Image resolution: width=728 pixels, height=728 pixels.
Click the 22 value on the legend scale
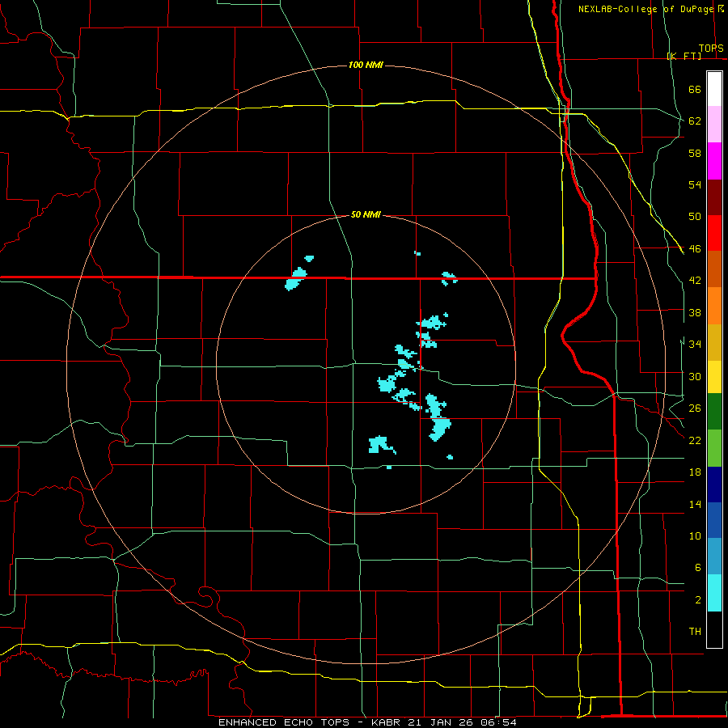tap(695, 440)
